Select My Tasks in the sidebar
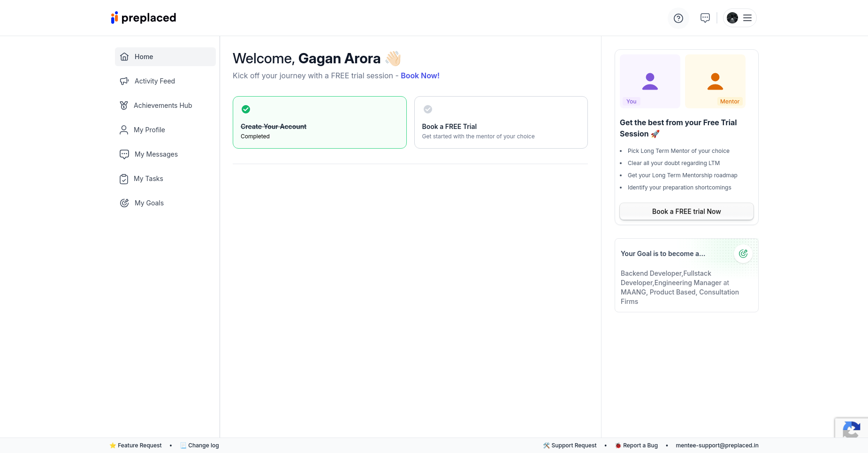 (148, 179)
